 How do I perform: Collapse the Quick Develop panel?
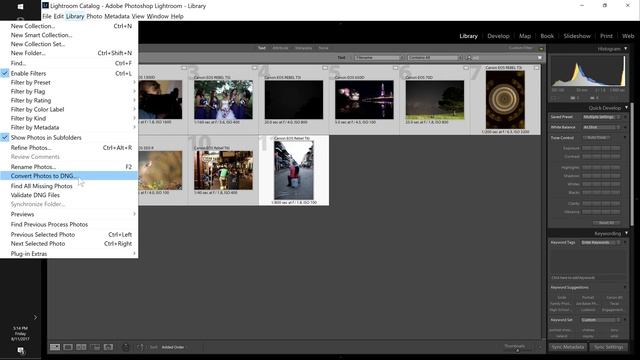pos(627,108)
